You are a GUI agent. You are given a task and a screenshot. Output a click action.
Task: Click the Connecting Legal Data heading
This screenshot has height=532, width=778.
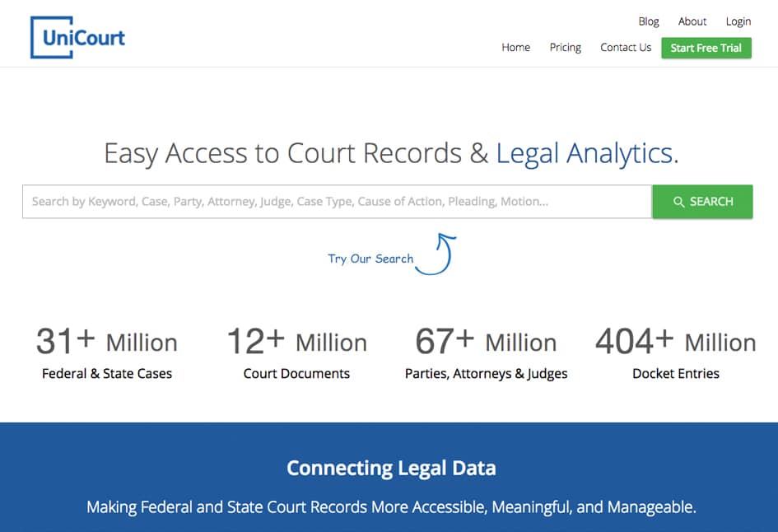[391, 468]
